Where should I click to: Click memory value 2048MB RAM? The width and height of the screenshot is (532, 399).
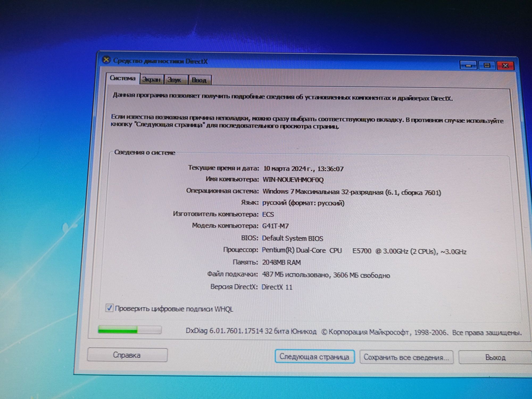click(x=281, y=263)
